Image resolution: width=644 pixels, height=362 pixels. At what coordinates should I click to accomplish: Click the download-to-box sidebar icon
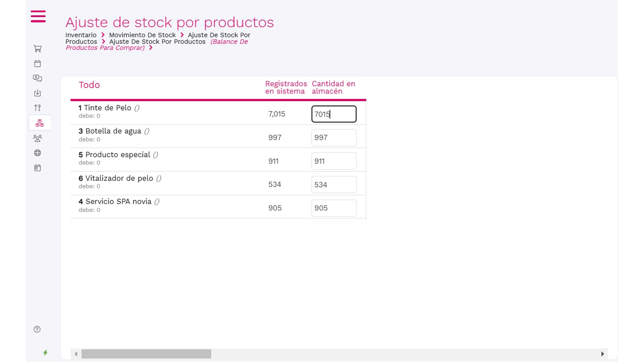(38, 93)
